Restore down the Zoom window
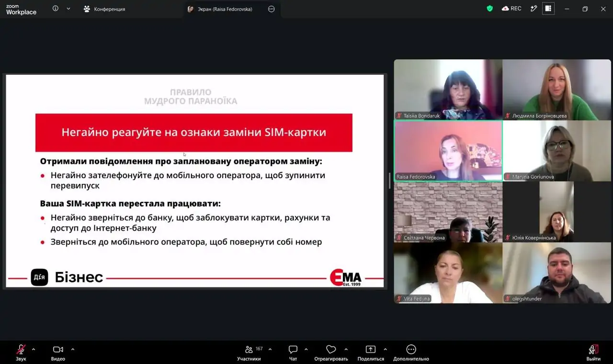This screenshot has width=613, height=364. [x=585, y=9]
